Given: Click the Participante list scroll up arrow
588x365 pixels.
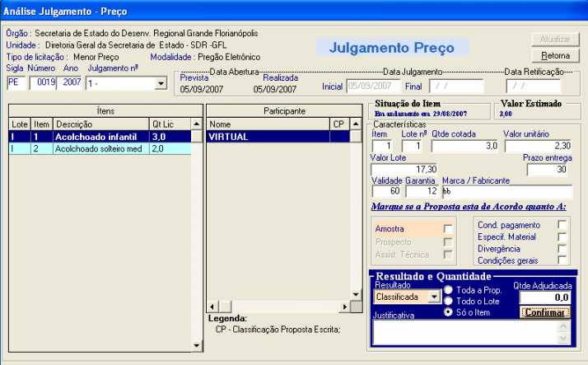Looking at the screenshot, I should [x=356, y=124].
